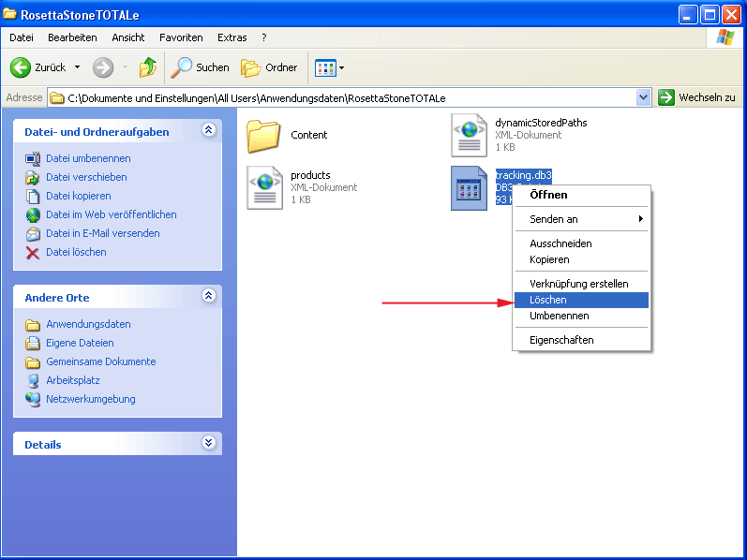Click the Zurück back arrow button
Screen dimensions: 747x560
[x=37, y=67]
